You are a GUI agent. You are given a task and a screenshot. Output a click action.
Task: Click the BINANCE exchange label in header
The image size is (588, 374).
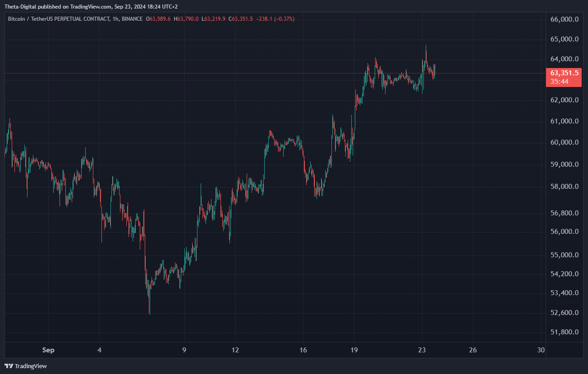[x=132, y=19]
